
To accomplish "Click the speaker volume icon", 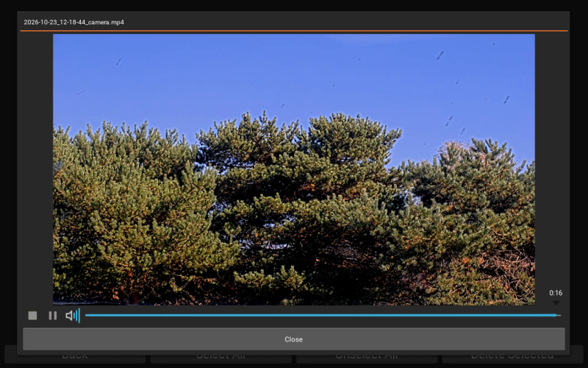I will tap(69, 316).
